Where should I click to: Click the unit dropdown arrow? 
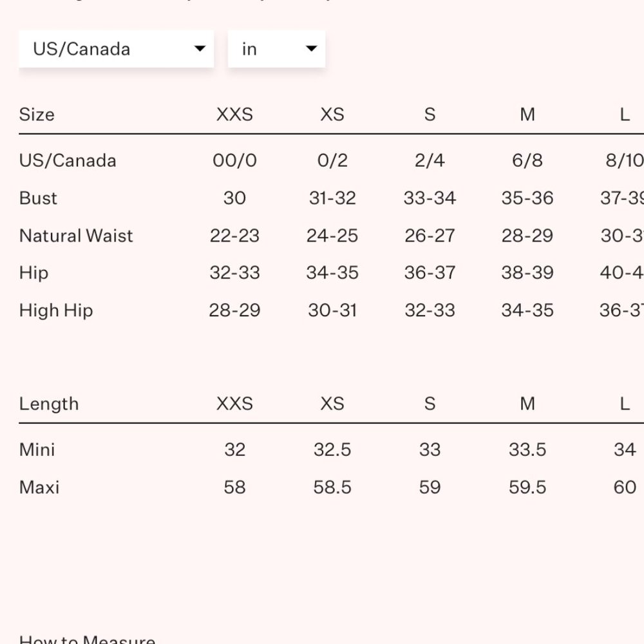(311, 48)
